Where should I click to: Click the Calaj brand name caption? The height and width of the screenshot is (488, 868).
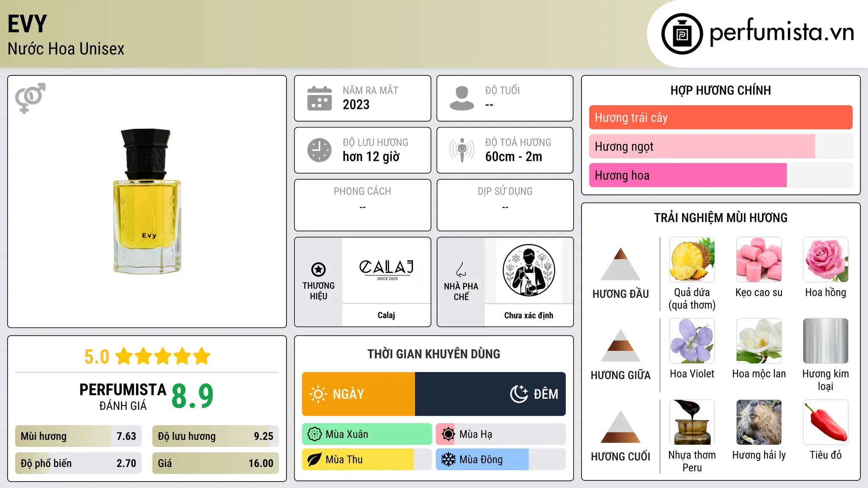[x=387, y=315]
